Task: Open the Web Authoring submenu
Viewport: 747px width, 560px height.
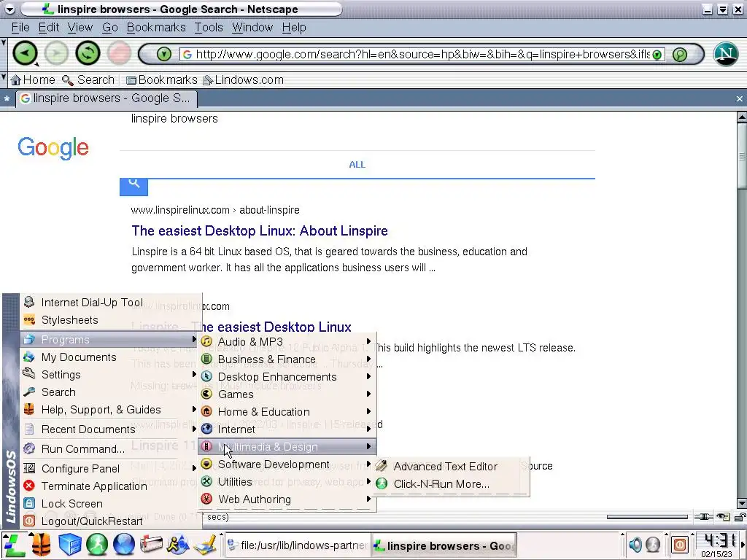Action: point(287,499)
